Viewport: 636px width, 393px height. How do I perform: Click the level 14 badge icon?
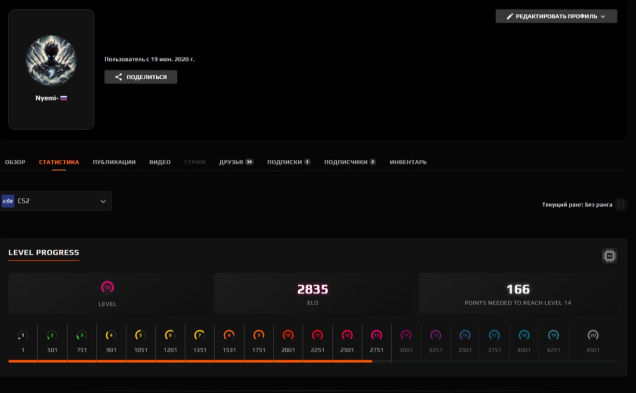[406, 335]
